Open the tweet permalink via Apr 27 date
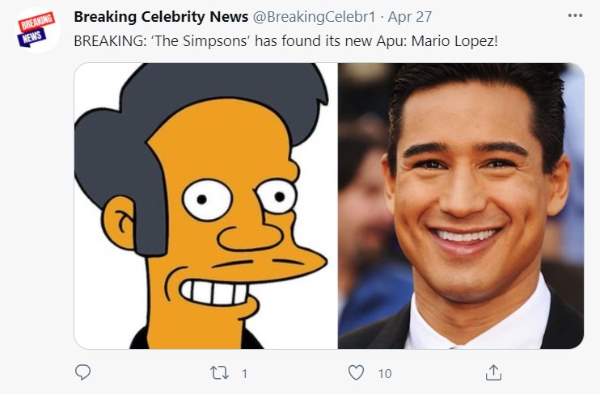 [x=410, y=17]
